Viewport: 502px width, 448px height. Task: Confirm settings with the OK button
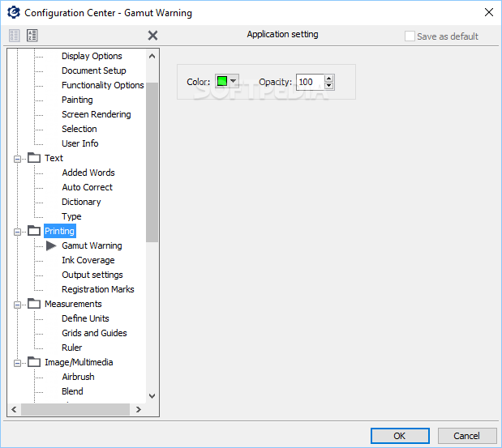(x=400, y=436)
